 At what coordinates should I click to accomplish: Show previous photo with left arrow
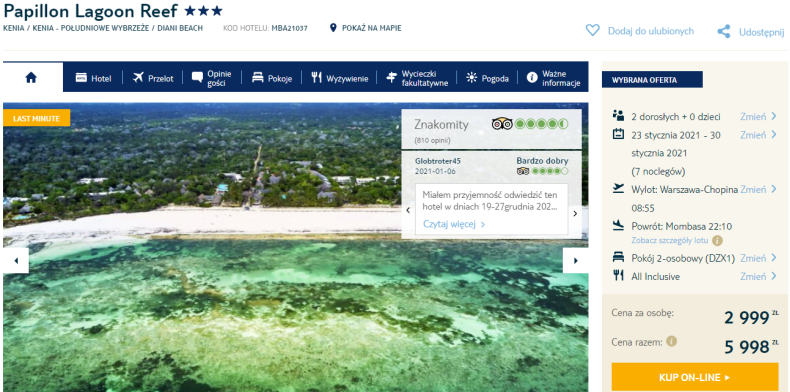(16, 261)
